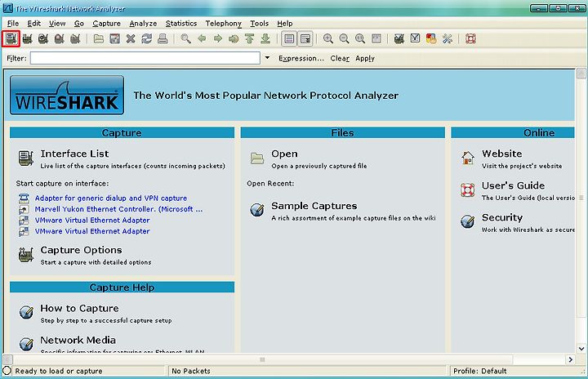Jump to the first packet icon
The width and height of the screenshot is (588, 379).
(249, 38)
